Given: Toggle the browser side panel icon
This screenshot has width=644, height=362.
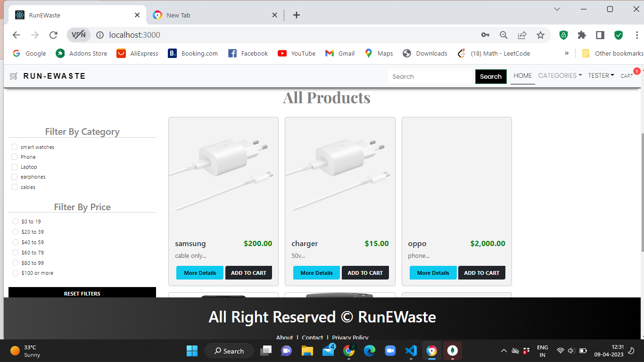Looking at the screenshot, I should pos(600,35).
